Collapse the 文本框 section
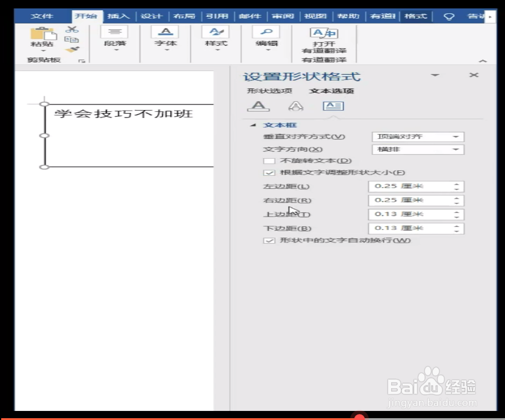 253,125
